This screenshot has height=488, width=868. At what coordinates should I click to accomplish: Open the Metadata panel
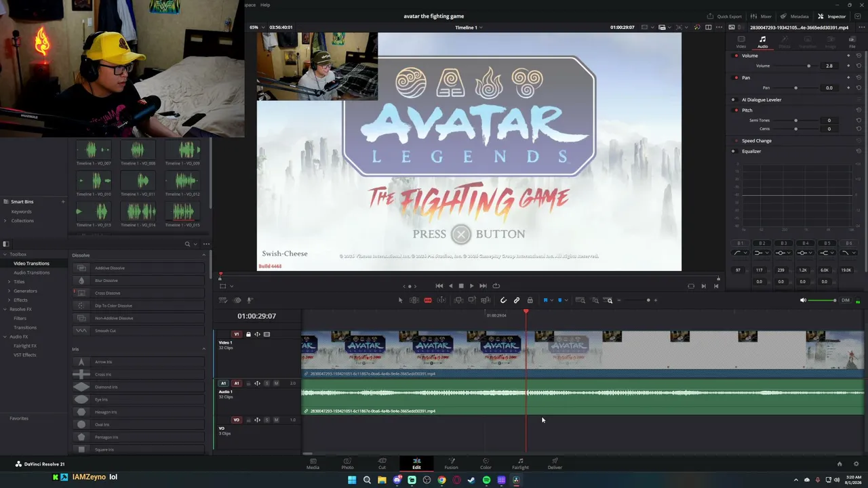click(795, 16)
